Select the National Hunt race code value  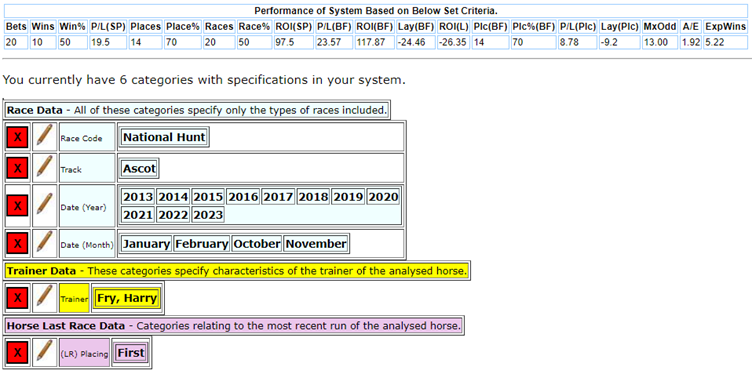click(164, 137)
